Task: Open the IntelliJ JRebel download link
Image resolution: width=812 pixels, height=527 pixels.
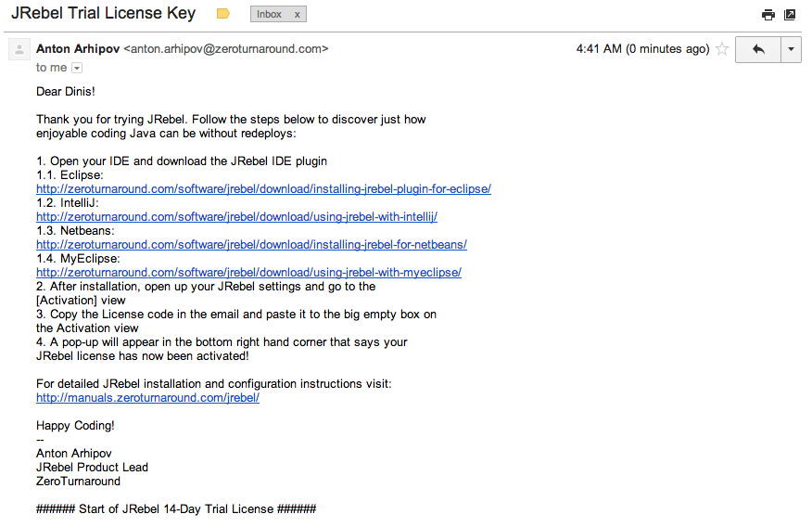Action: point(236,217)
